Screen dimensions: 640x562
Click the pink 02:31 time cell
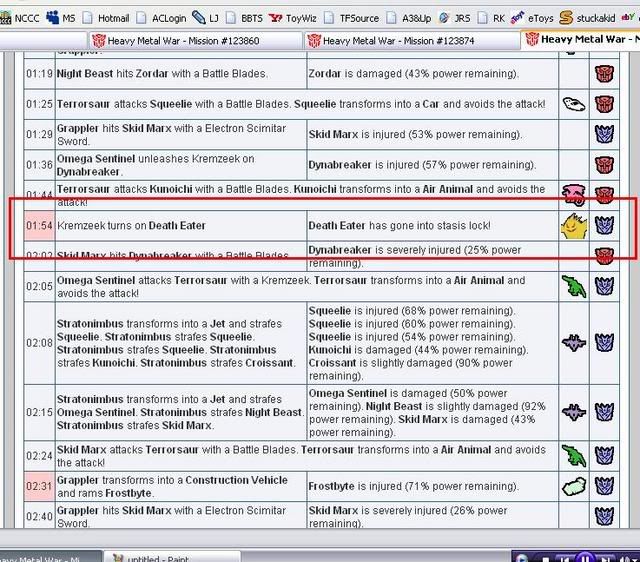tap(39, 486)
